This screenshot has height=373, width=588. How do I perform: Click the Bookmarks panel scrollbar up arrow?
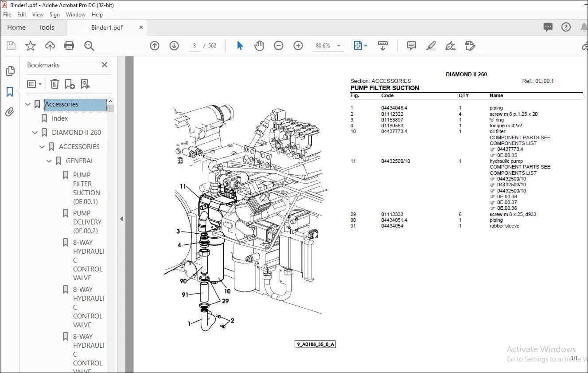coord(111,101)
